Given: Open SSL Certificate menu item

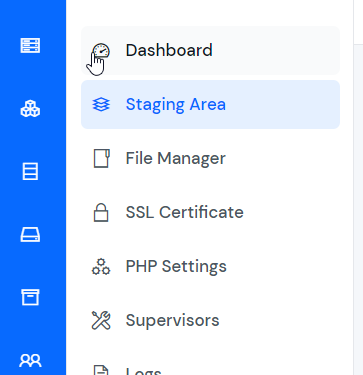Looking at the screenshot, I should coord(210,212).
